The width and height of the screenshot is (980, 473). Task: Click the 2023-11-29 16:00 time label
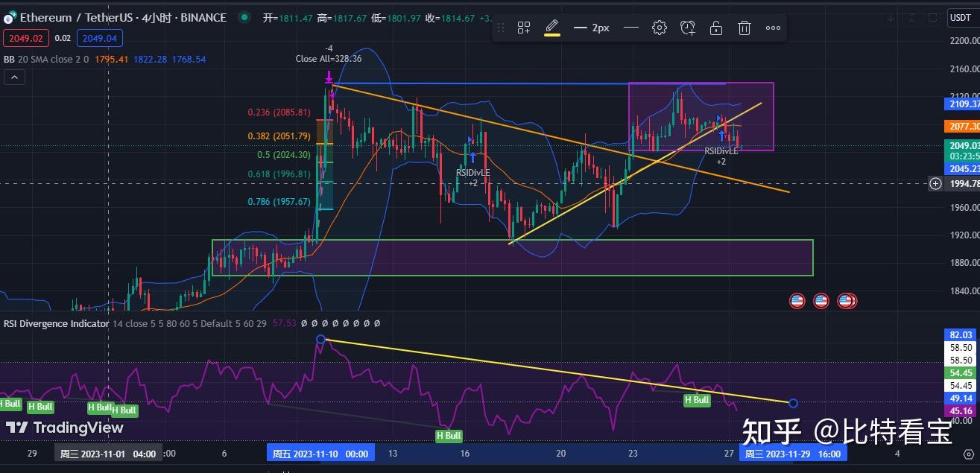[793, 454]
